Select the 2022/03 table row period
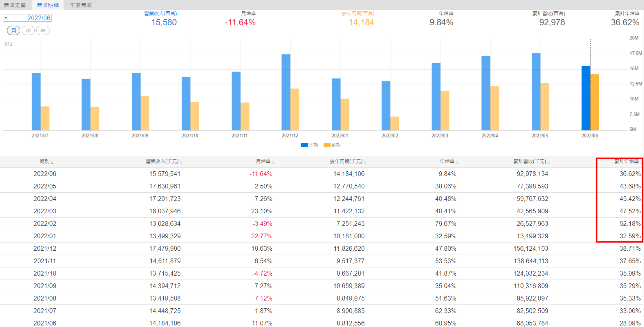This screenshot has height=327, width=644. 45,211
